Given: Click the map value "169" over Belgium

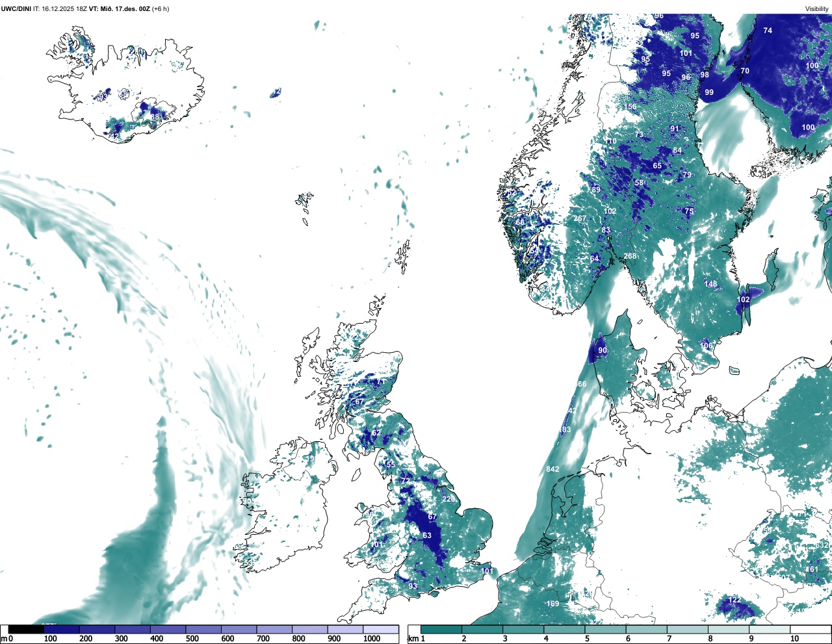Looking at the screenshot, I should (x=552, y=604).
